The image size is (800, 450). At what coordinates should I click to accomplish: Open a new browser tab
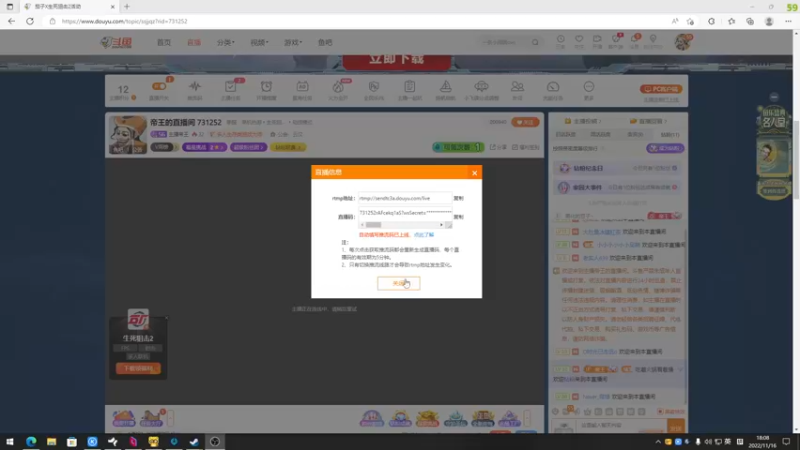[127, 7]
